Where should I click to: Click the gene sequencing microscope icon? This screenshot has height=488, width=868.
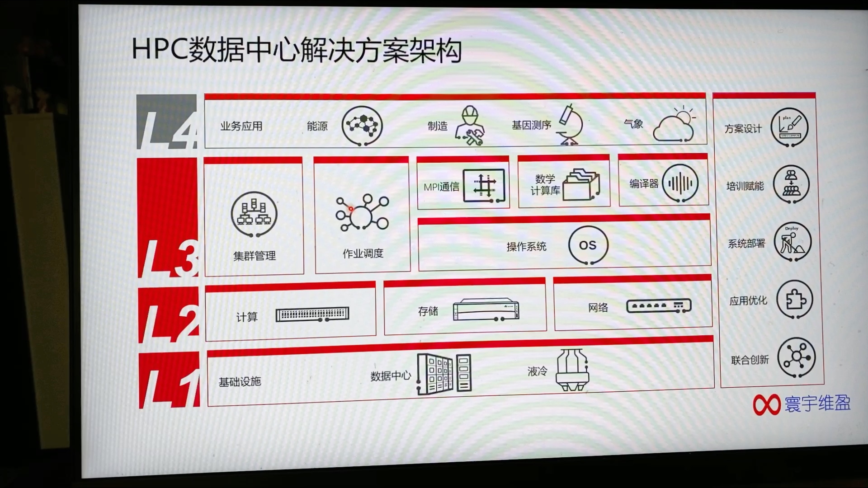pyautogui.click(x=570, y=123)
